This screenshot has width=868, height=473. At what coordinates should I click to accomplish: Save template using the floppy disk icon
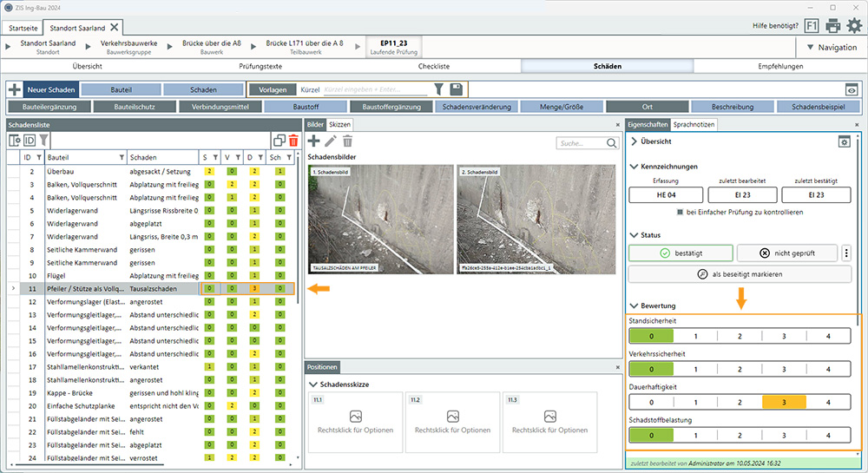coord(456,89)
